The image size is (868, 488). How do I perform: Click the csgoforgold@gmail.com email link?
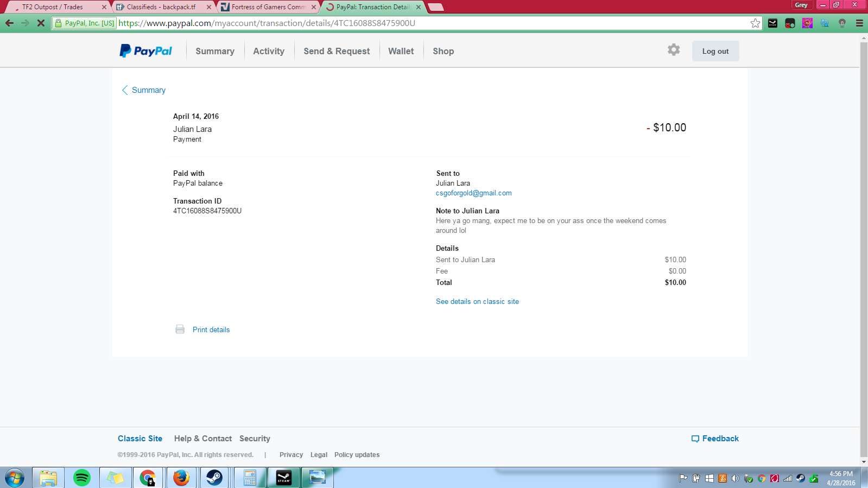(473, 193)
